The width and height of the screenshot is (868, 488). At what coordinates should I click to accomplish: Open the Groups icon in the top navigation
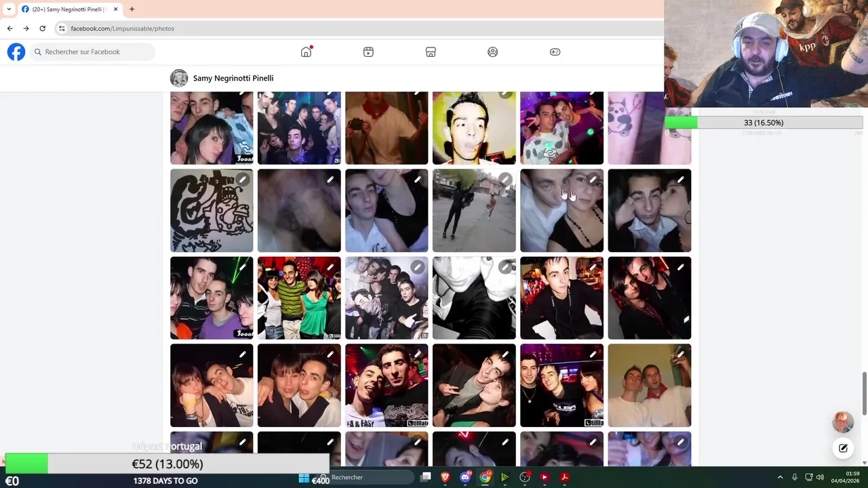point(493,52)
